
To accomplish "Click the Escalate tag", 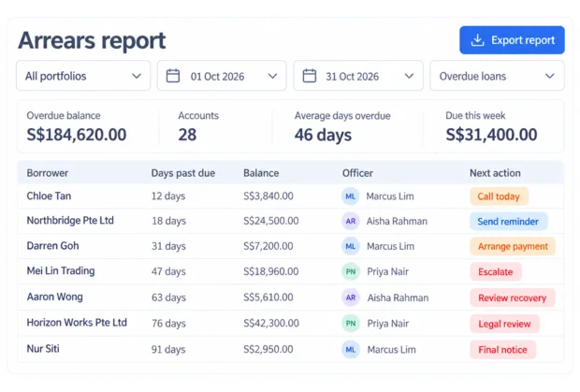I will [x=496, y=272].
